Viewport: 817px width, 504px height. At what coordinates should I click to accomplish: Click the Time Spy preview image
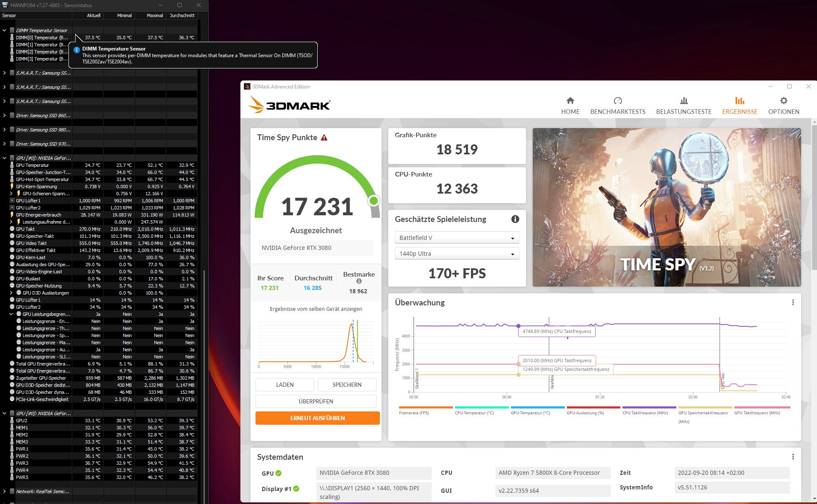(666, 207)
